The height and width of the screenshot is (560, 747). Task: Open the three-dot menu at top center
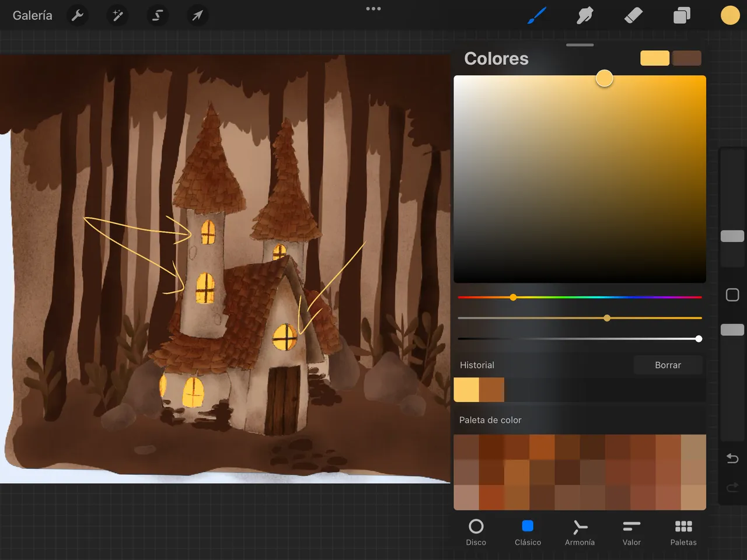point(373,9)
